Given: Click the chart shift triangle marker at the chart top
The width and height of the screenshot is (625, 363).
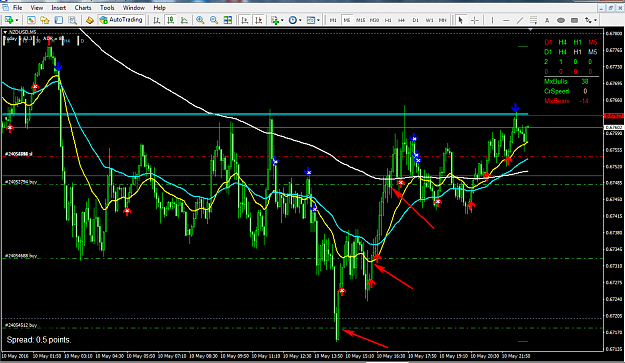Looking at the screenshot, I should tap(530, 30).
